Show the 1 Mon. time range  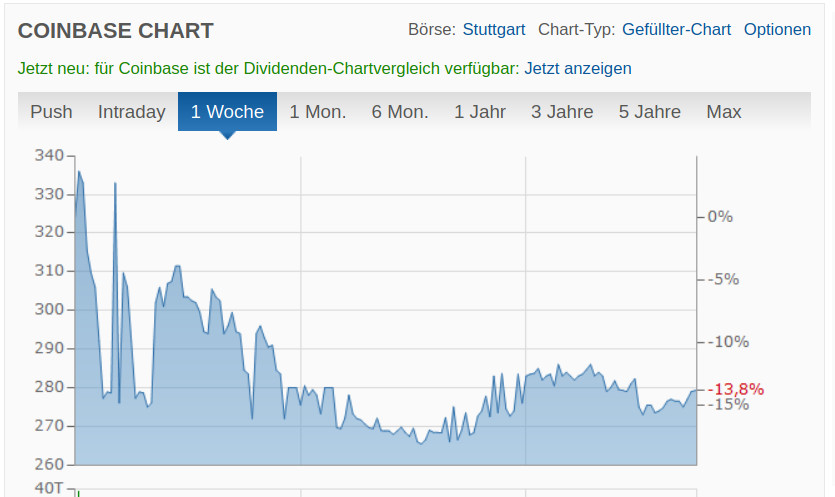pyautogui.click(x=318, y=112)
